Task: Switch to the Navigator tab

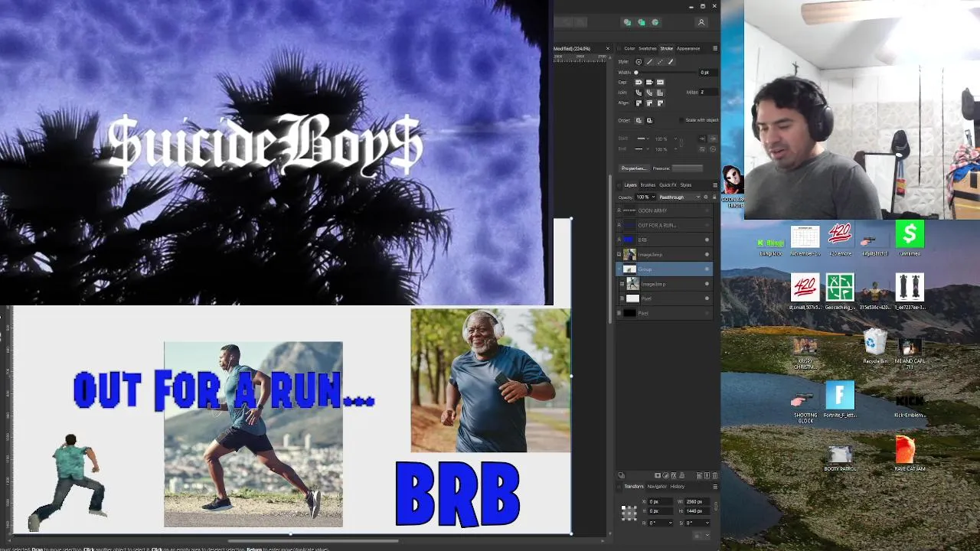Action: point(657,487)
